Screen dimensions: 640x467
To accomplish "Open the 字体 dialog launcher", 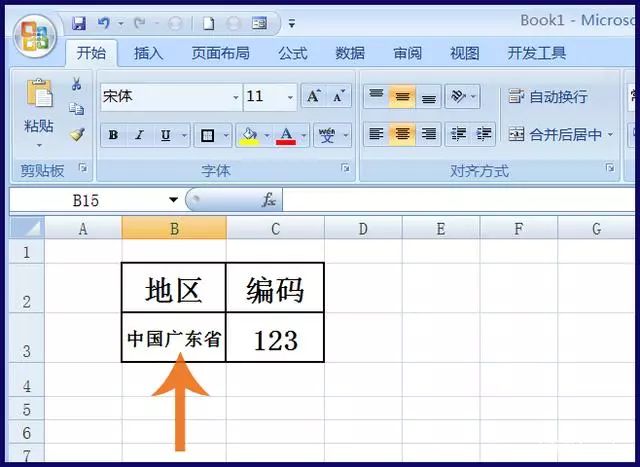I will [x=345, y=168].
